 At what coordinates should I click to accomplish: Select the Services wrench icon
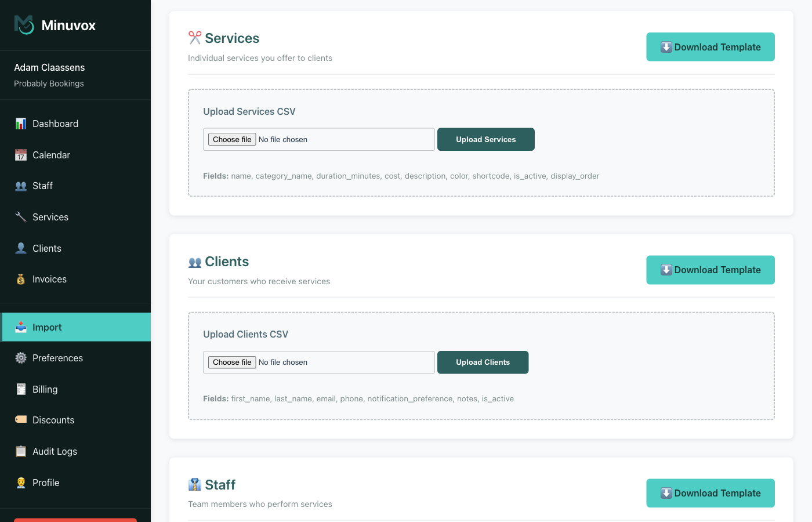pos(20,217)
